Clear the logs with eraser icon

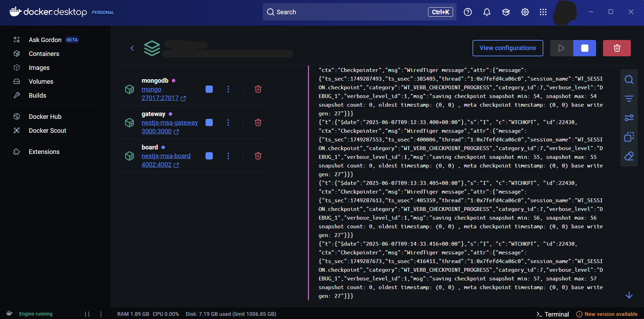click(629, 156)
